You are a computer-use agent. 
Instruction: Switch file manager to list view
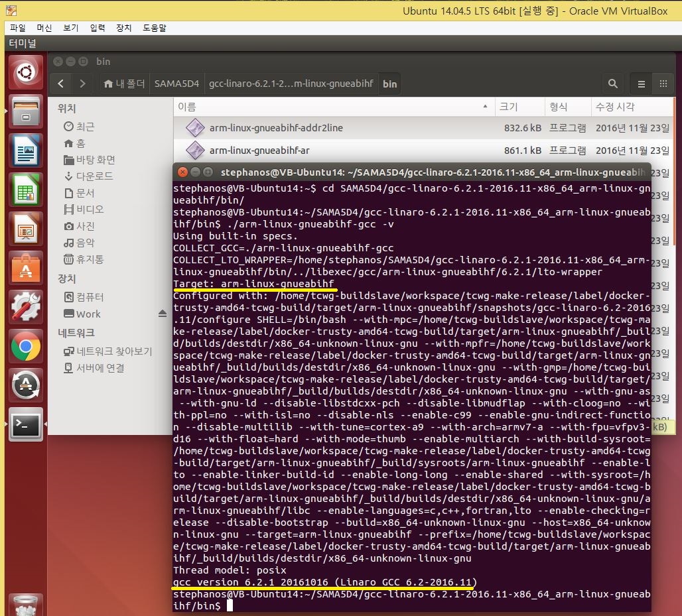pyautogui.click(x=641, y=84)
